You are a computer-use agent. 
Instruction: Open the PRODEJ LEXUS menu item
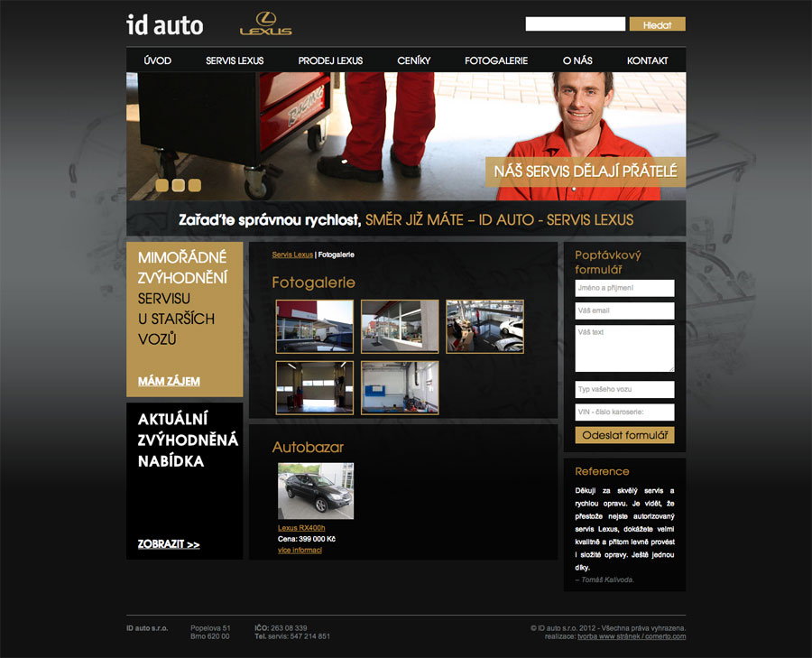(330, 60)
